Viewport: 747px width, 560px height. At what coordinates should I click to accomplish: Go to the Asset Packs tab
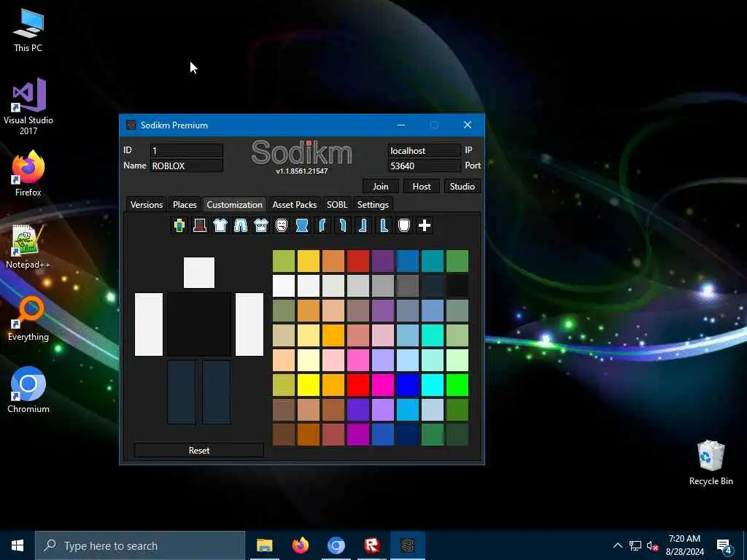(x=295, y=204)
